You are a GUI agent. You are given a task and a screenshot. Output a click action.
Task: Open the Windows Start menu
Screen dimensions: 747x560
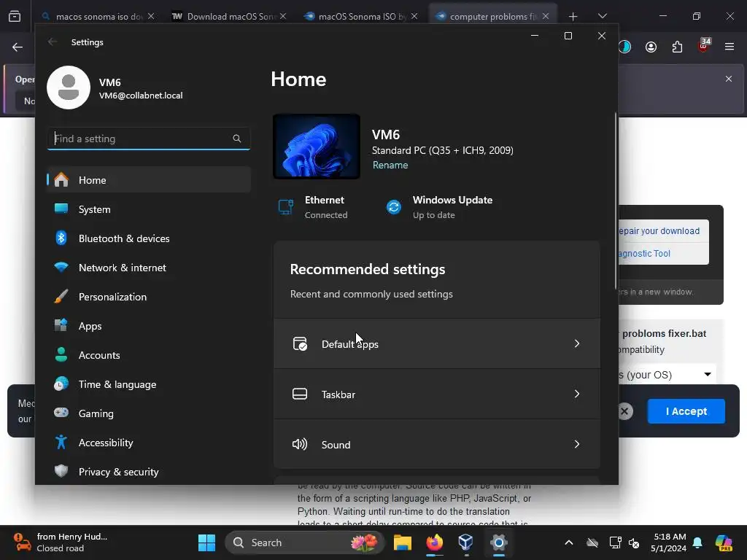coord(206,542)
